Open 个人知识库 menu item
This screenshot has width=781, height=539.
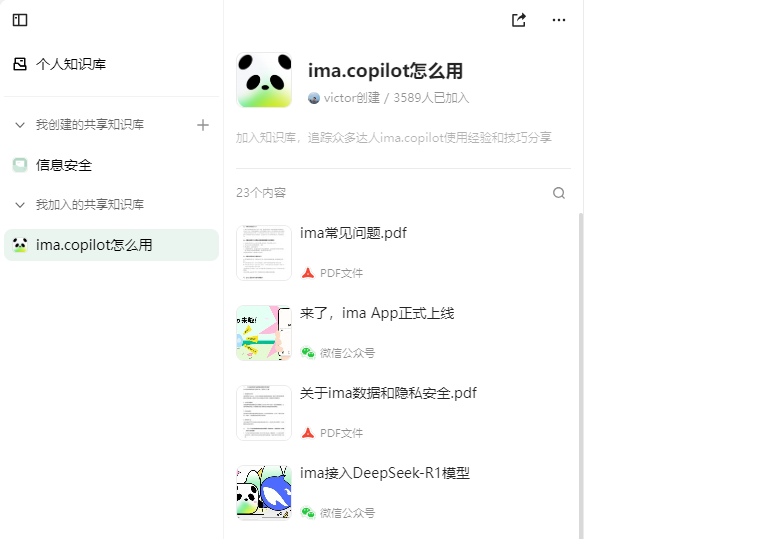[x=71, y=64]
